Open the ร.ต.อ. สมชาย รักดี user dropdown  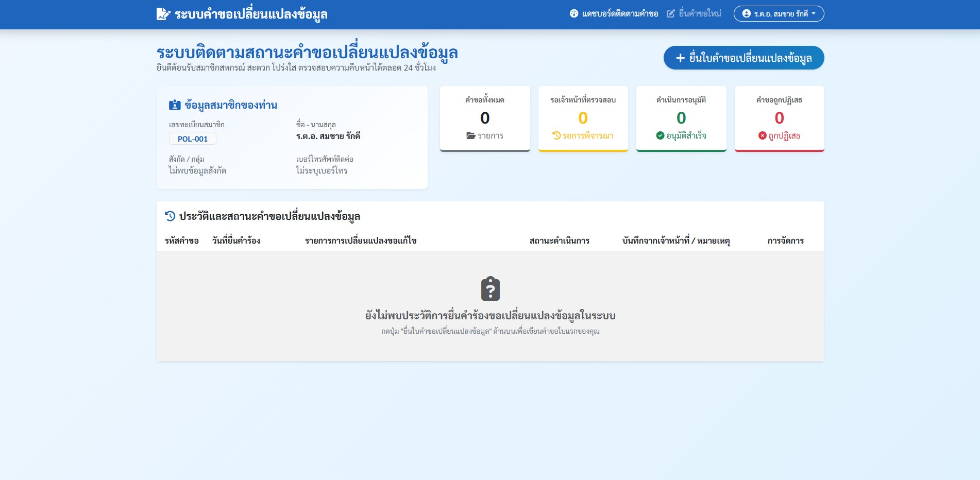779,13
